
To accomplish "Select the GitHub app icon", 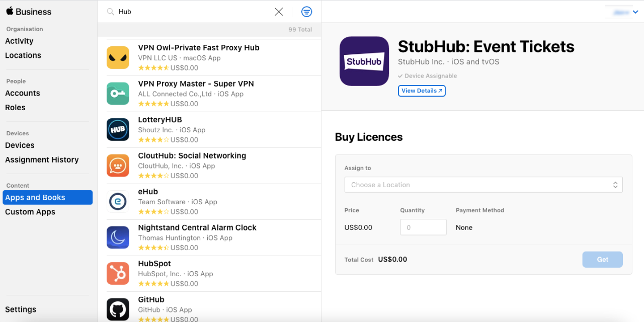I will pyautogui.click(x=118, y=309).
